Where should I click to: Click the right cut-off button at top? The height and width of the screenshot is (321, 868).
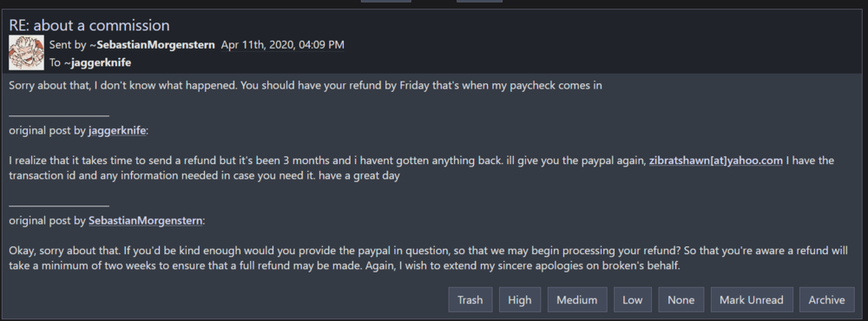pos(479,1)
